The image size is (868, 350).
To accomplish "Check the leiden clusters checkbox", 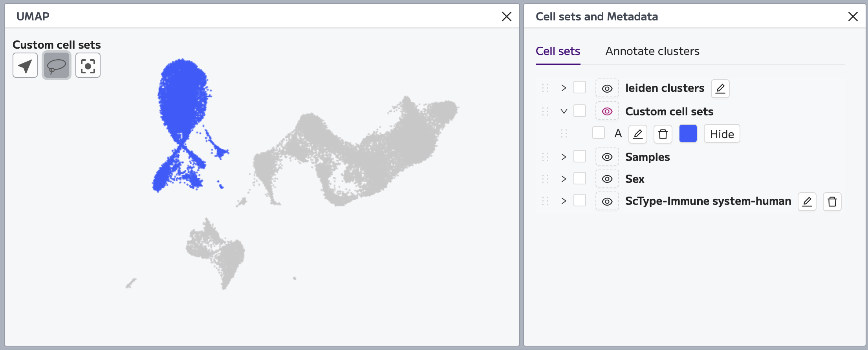I will (580, 87).
